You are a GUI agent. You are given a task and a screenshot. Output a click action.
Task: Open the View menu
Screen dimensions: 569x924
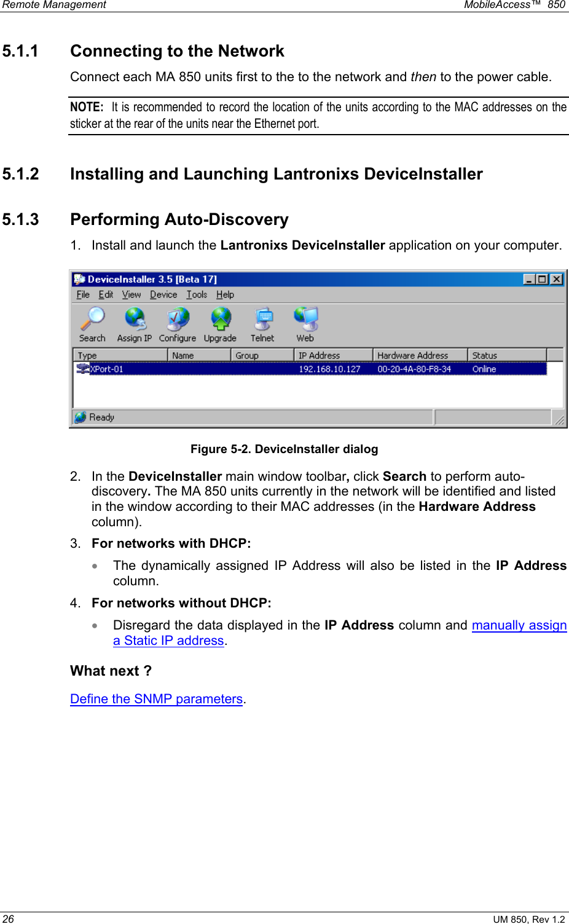[x=131, y=294]
